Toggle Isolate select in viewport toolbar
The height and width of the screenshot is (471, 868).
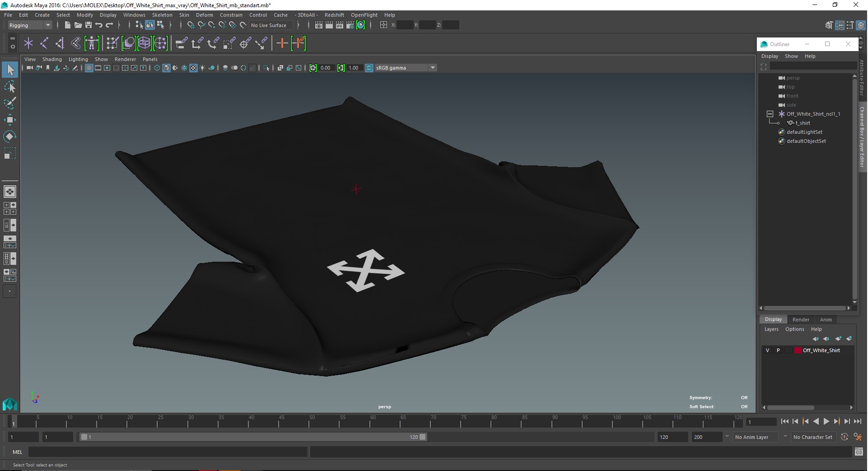266,68
